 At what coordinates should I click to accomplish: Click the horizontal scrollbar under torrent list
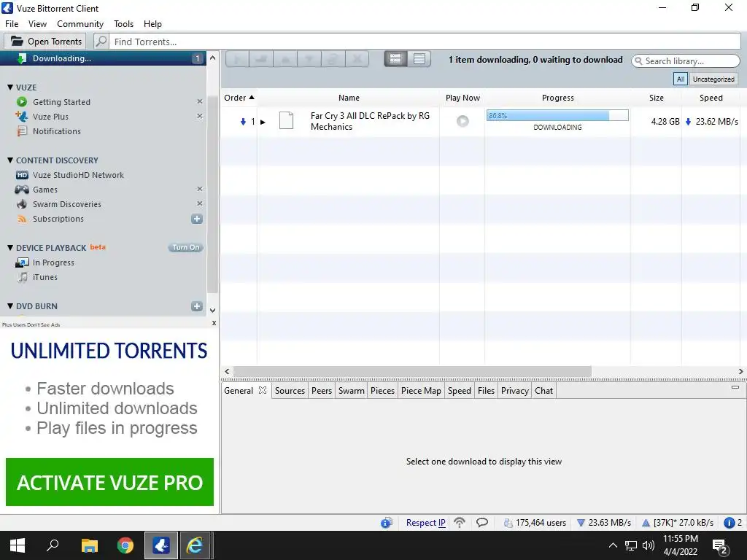412,371
